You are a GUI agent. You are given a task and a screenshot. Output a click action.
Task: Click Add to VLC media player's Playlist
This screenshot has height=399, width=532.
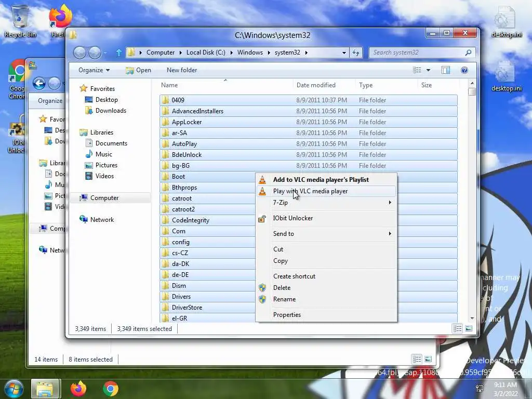(321, 180)
